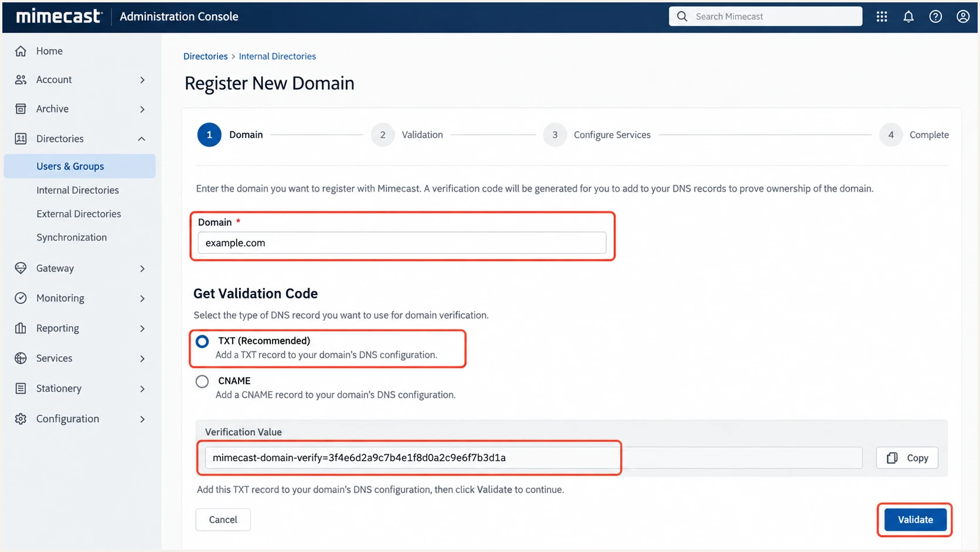Open the apps grid icon
980x552 pixels.
click(x=882, y=16)
